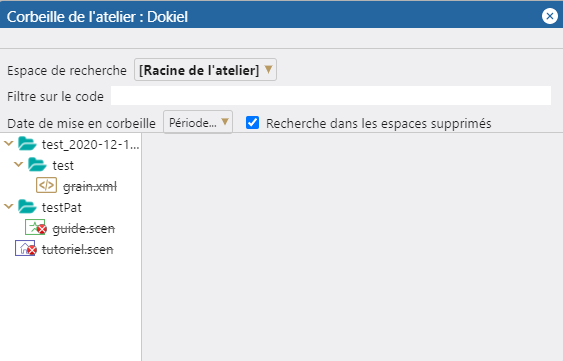Select the tutoriel.scen deleted item
The height and width of the screenshot is (361, 563).
pos(78,249)
